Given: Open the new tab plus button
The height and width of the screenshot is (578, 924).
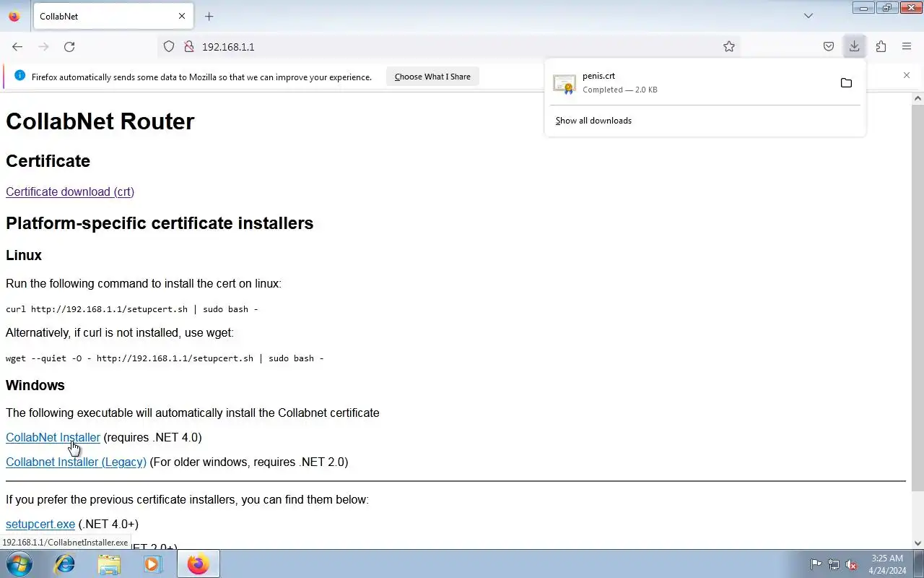Looking at the screenshot, I should pos(209,16).
